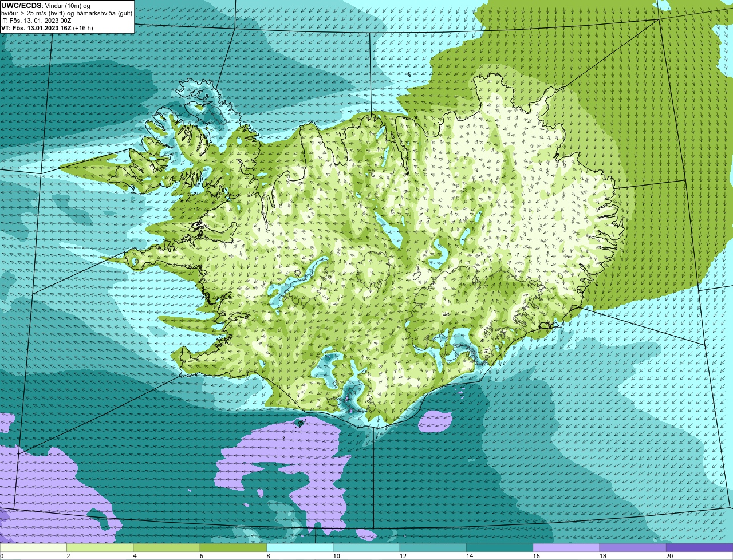The image size is (733, 560).
Task: Click the "4" label on the wind scale
Action: [135, 556]
